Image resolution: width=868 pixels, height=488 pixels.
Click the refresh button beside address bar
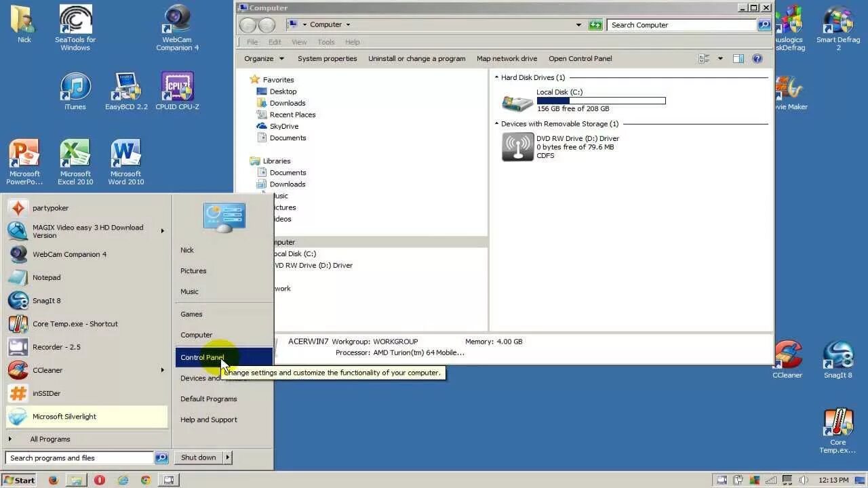(595, 25)
